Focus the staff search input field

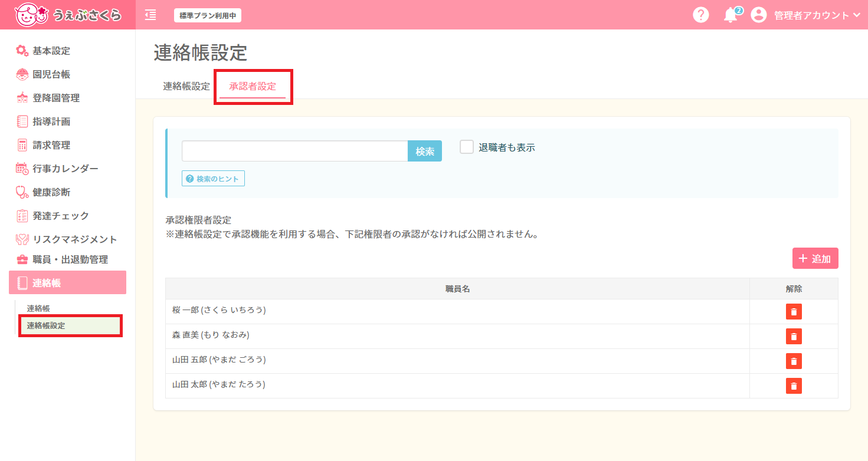tap(295, 151)
